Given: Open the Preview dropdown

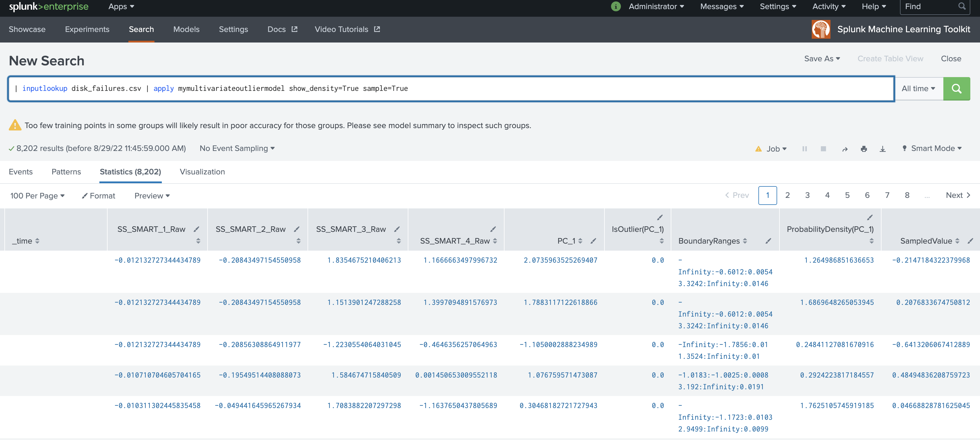Looking at the screenshot, I should coord(152,196).
